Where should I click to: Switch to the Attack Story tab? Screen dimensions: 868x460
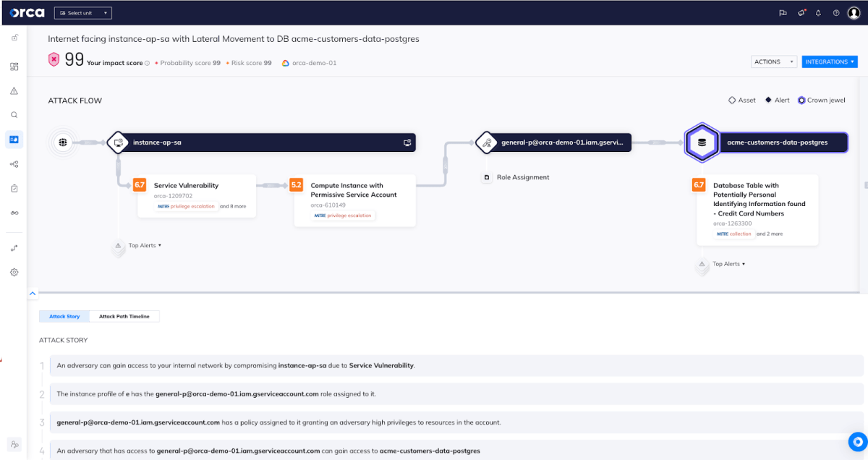[x=64, y=316]
